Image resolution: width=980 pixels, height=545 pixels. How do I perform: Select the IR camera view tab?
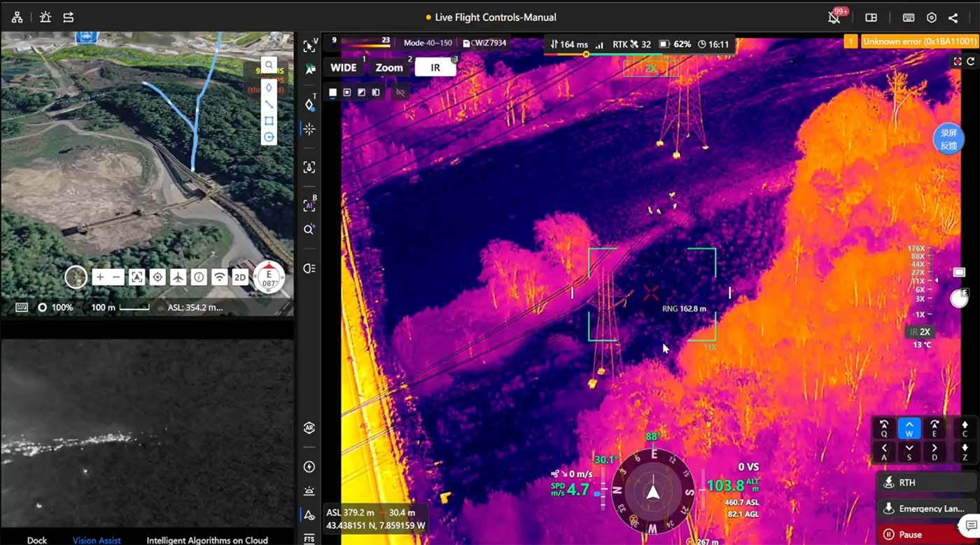(435, 67)
